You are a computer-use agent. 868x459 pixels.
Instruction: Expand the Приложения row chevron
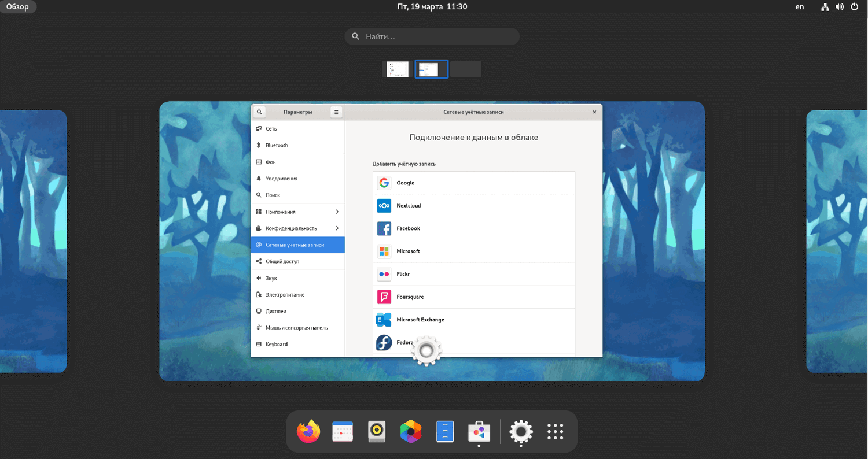tap(337, 212)
